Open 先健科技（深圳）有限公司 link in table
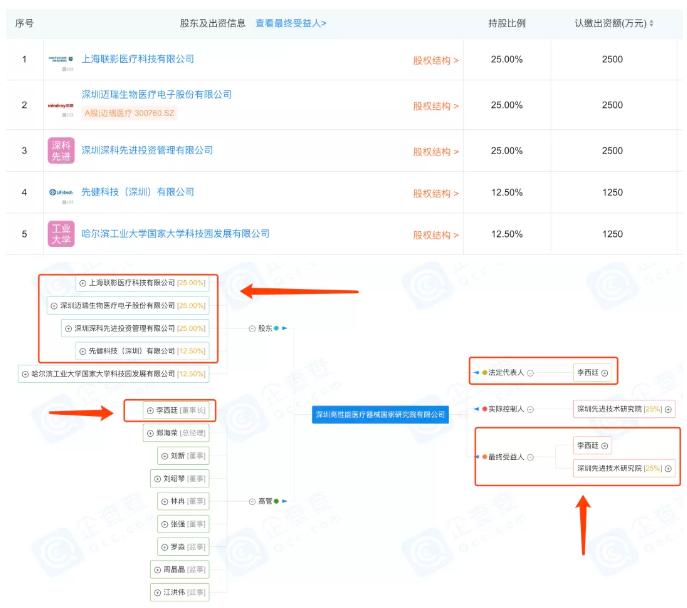The height and width of the screenshot is (608, 687). pyautogui.click(x=138, y=192)
